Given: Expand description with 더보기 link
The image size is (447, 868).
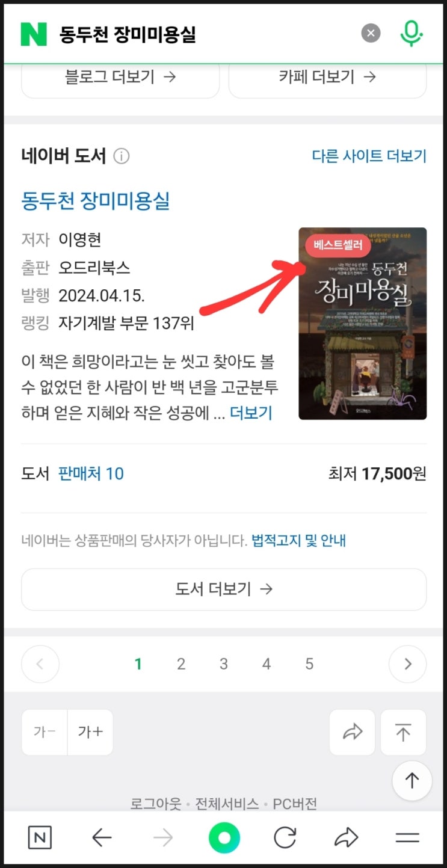Looking at the screenshot, I should pos(251,413).
